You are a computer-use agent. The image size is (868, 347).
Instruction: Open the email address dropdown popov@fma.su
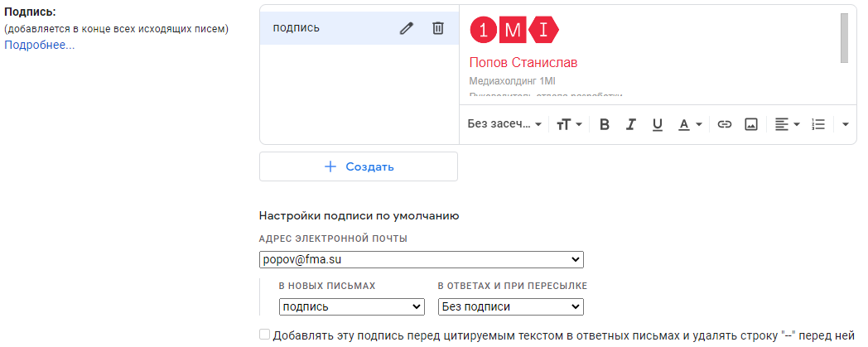coord(421,260)
